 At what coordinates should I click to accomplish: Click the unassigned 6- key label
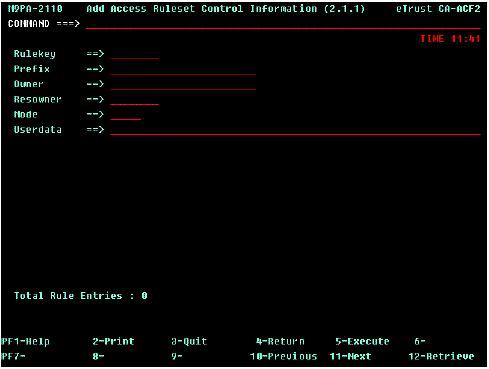(420, 341)
